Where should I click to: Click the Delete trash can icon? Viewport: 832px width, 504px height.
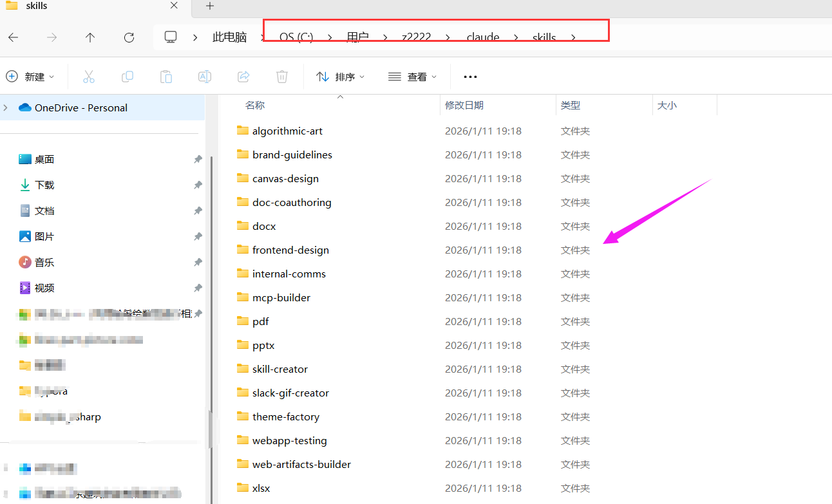[x=282, y=77]
